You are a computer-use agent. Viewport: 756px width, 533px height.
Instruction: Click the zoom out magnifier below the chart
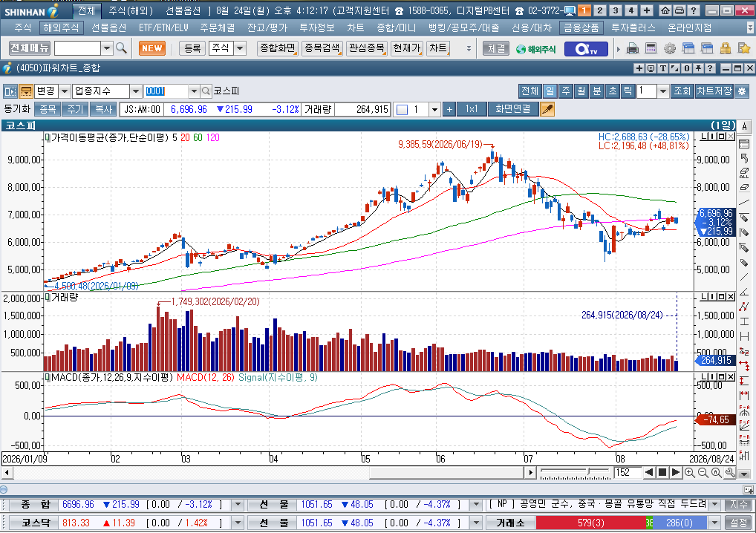703,473
